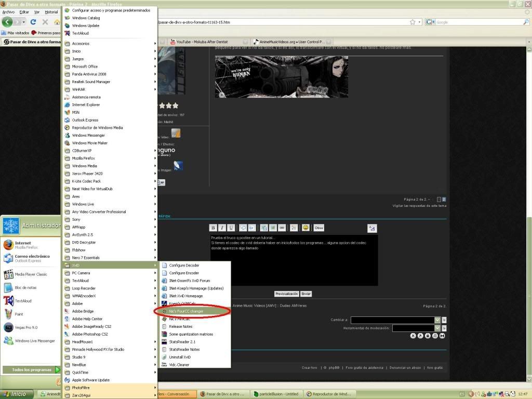Focus the Google search box
The image size is (532, 399).
pyautogui.click(x=478, y=22)
